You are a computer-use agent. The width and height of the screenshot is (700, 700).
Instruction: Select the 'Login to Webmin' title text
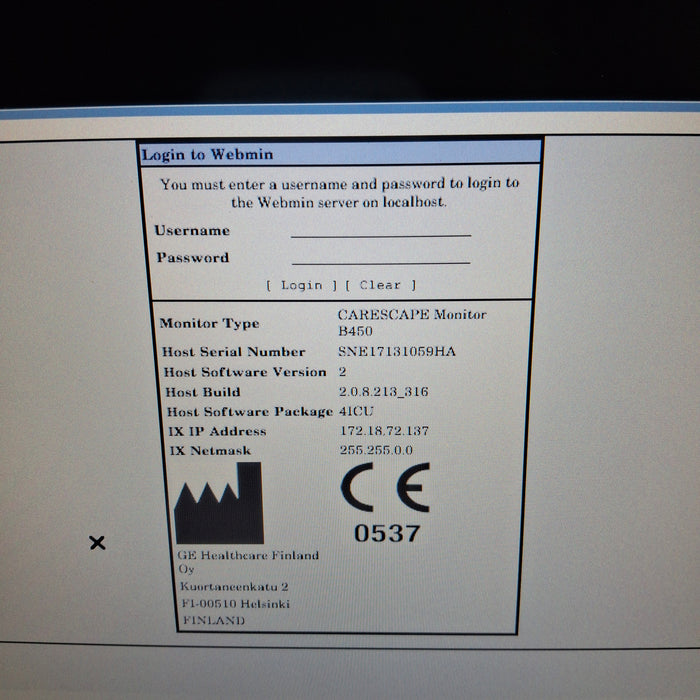pos(207,154)
